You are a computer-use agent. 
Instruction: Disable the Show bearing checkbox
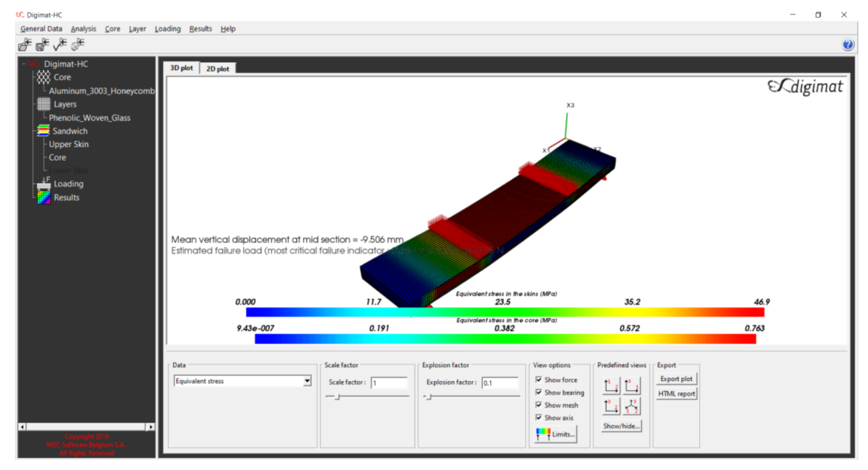539,392
